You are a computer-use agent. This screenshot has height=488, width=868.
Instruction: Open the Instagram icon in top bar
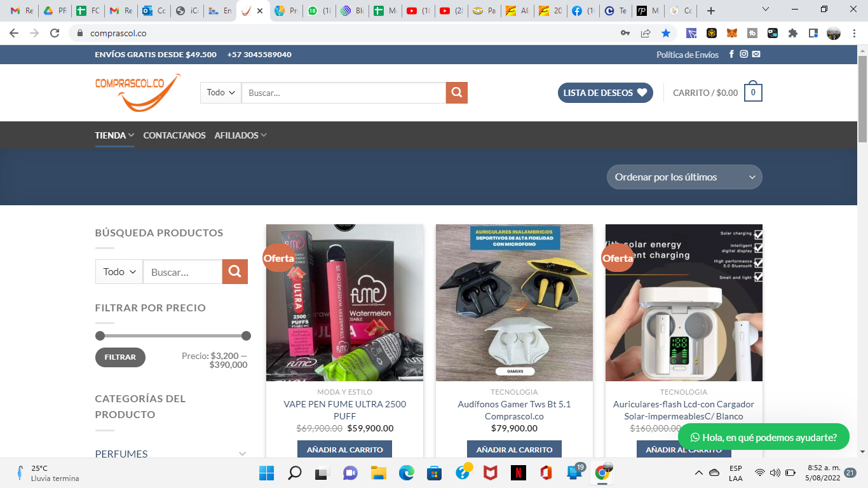click(744, 55)
